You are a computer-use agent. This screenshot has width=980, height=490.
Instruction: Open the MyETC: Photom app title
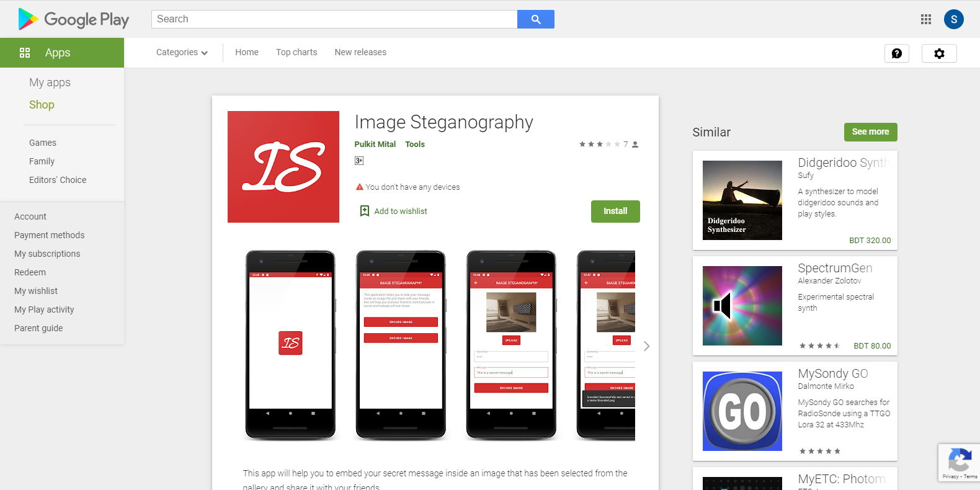point(842,479)
